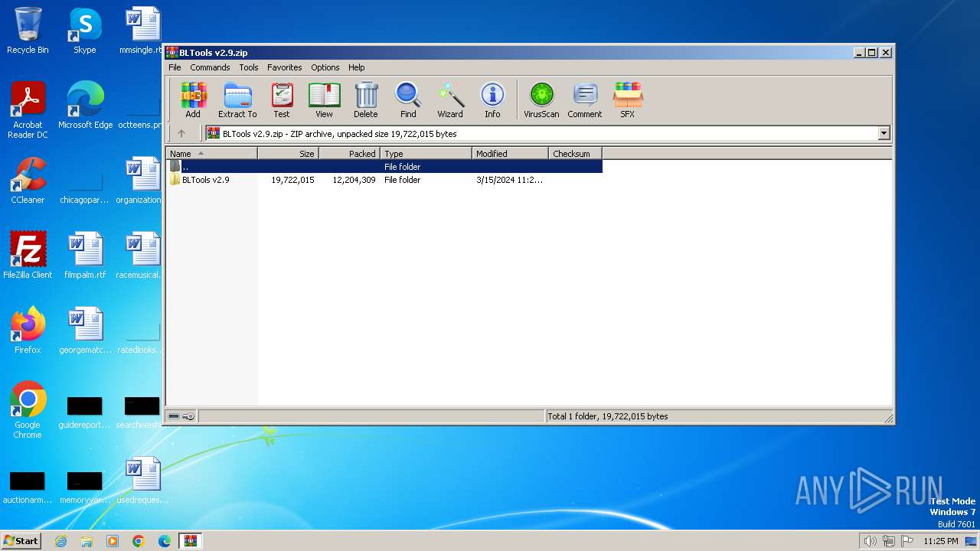This screenshot has height=551, width=980.
Task: Open the Favorites menu
Action: coord(284,67)
